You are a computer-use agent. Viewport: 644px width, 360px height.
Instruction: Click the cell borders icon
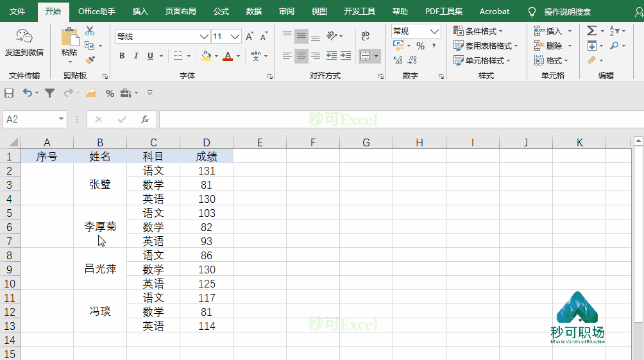click(178, 56)
